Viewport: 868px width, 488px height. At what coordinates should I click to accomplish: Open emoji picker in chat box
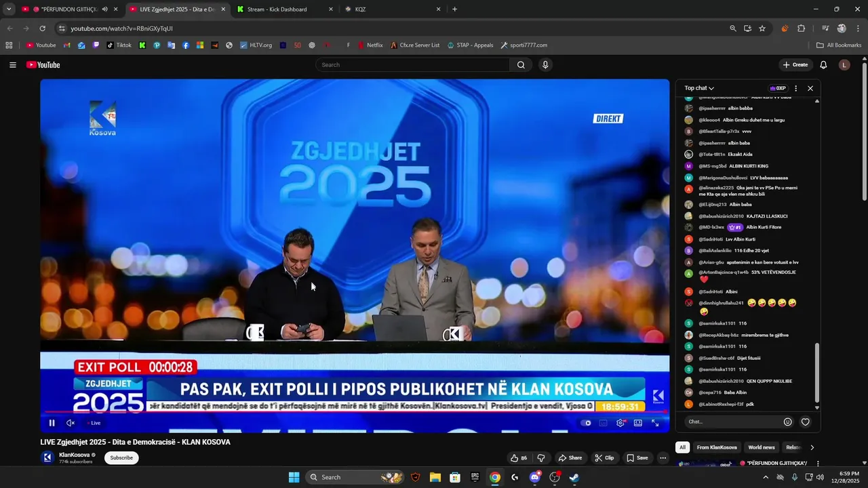(x=787, y=422)
